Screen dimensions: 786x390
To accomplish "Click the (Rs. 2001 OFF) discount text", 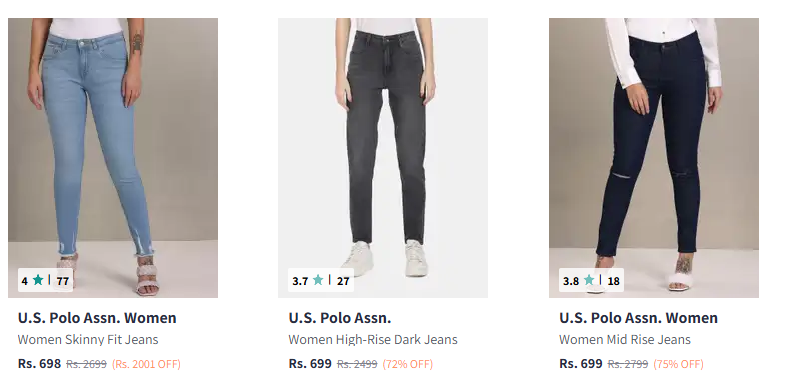I will click(x=146, y=364).
